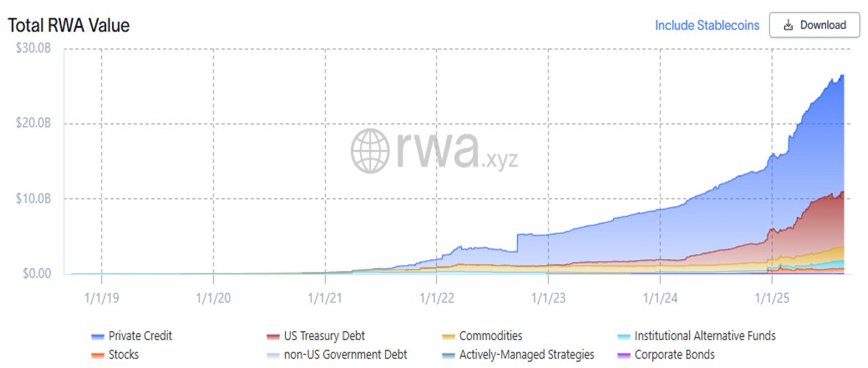Click the Institutional Alternative Funds cyan swatch
Screen dimensions: 868x368
624,336
